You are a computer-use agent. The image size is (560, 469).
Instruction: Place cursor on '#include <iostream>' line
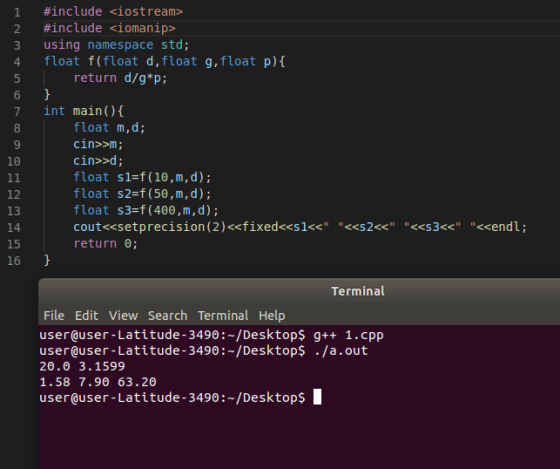click(113, 12)
